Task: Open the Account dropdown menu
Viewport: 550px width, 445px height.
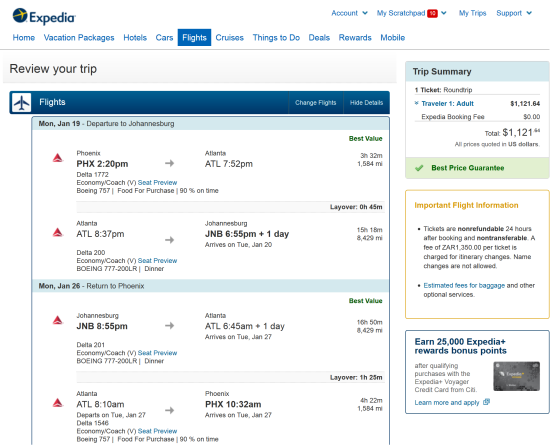Action: click(349, 13)
